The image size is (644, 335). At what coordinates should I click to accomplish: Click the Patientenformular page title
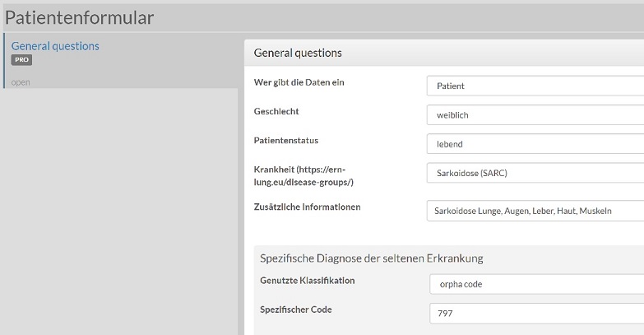tap(79, 16)
